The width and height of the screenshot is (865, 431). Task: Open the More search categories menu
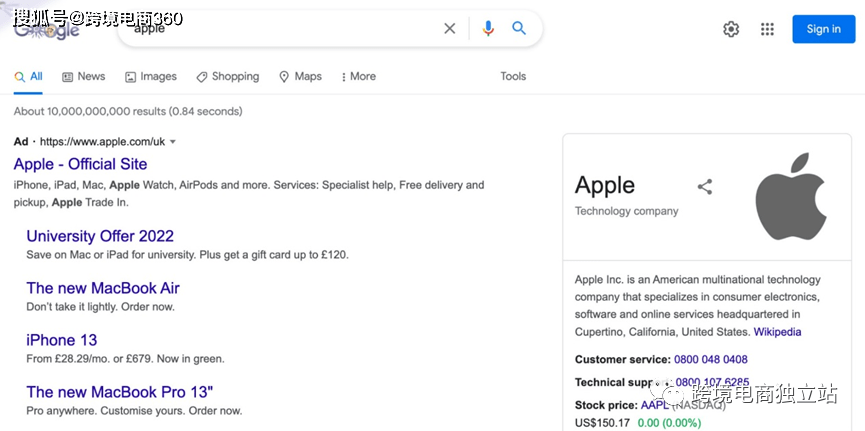pyautogui.click(x=359, y=77)
